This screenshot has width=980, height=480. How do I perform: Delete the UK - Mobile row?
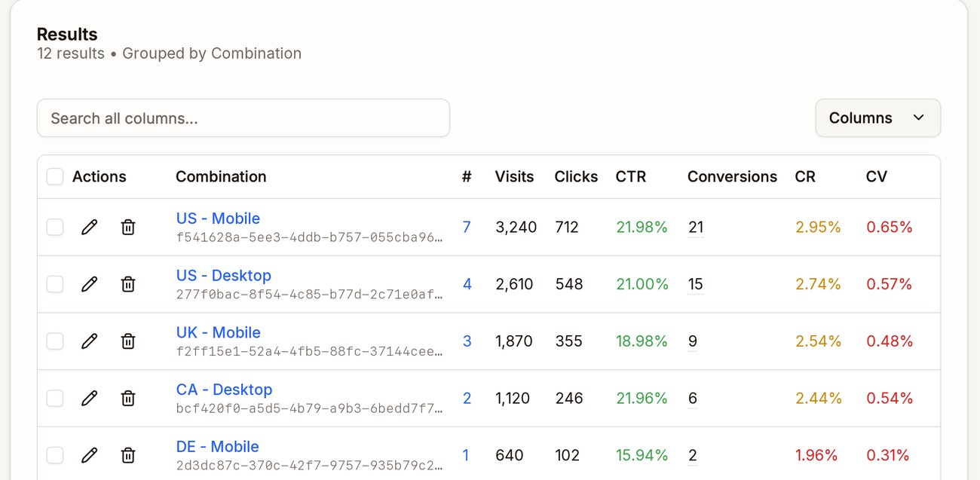click(128, 341)
